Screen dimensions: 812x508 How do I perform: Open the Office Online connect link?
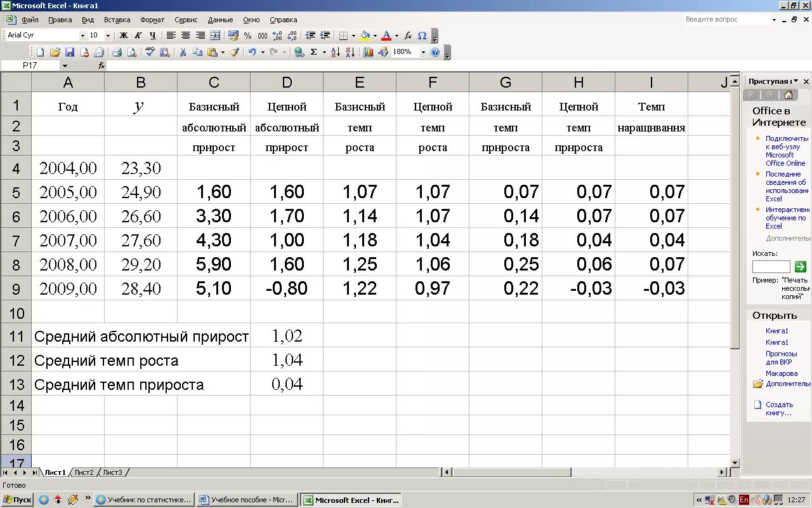point(787,150)
